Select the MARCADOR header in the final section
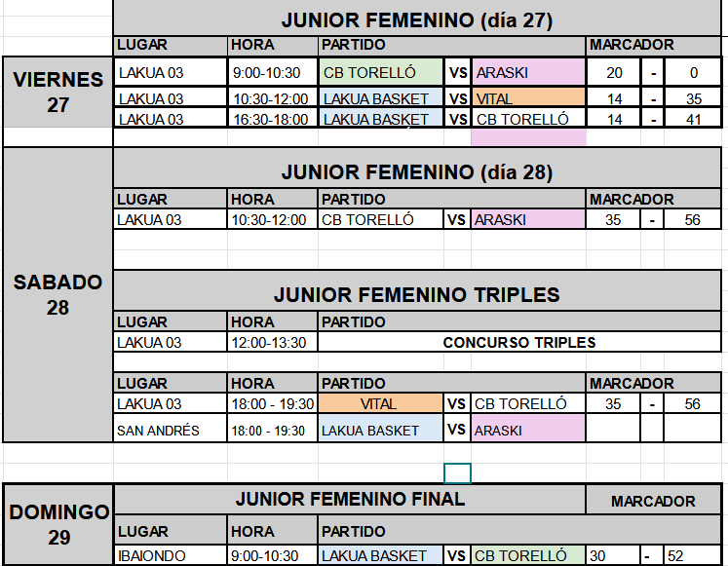Image resolution: width=728 pixels, height=566 pixels. click(653, 500)
